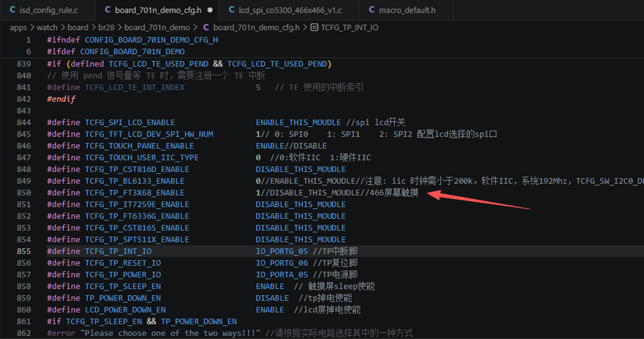Click TP_POWER_DOWN_EN macro name on line 859
Screen dimensions: 644x339
123,298
